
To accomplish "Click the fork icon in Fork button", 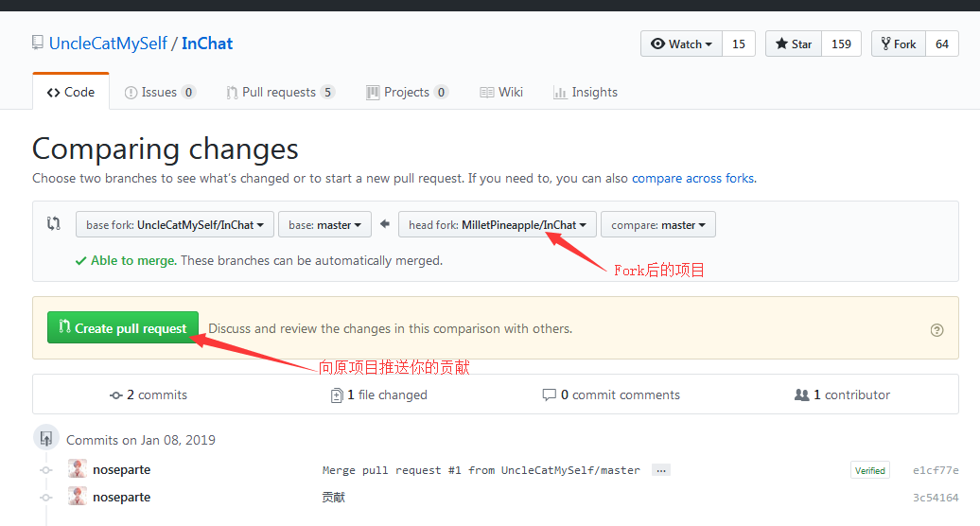I will pos(885,44).
